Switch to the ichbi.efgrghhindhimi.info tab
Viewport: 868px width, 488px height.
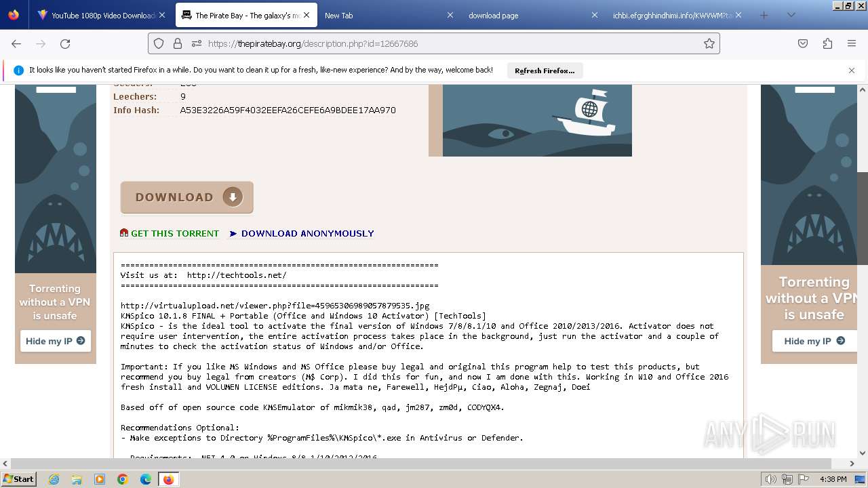675,15
